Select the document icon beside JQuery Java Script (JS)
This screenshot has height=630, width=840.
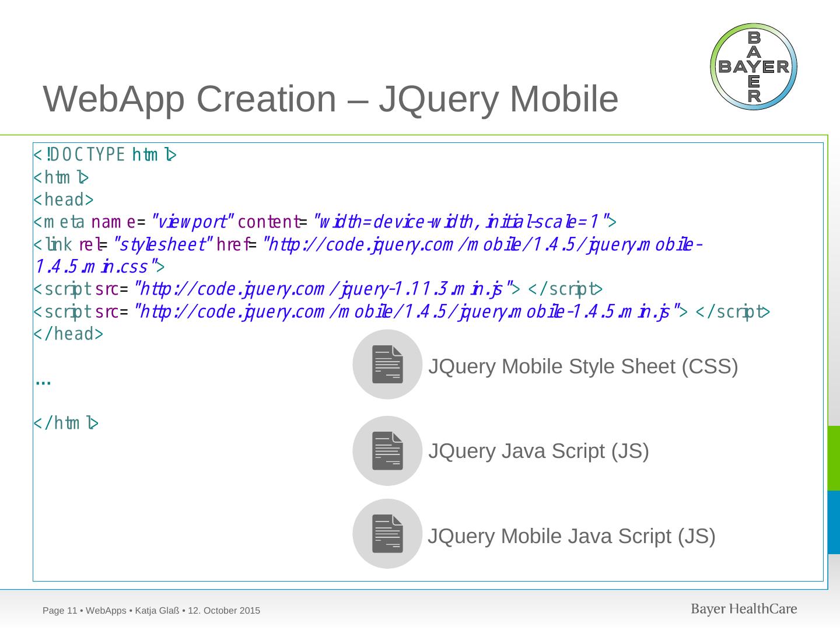click(x=387, y=451)
